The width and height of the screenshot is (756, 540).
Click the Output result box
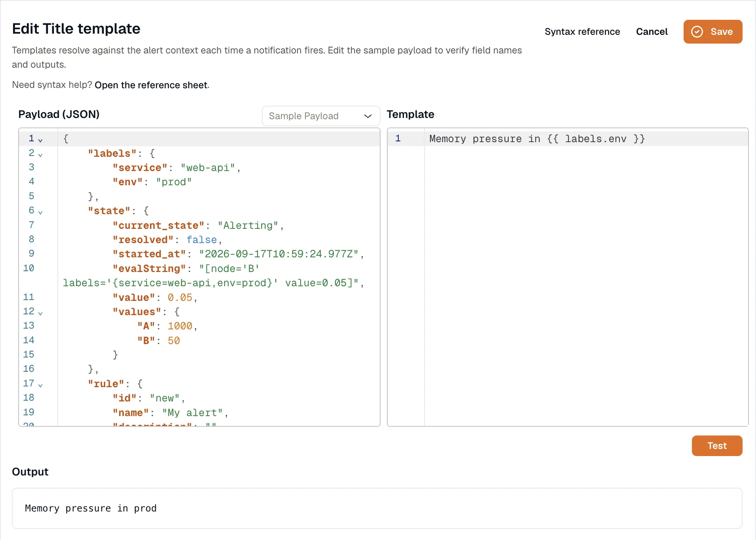point(377,508)
